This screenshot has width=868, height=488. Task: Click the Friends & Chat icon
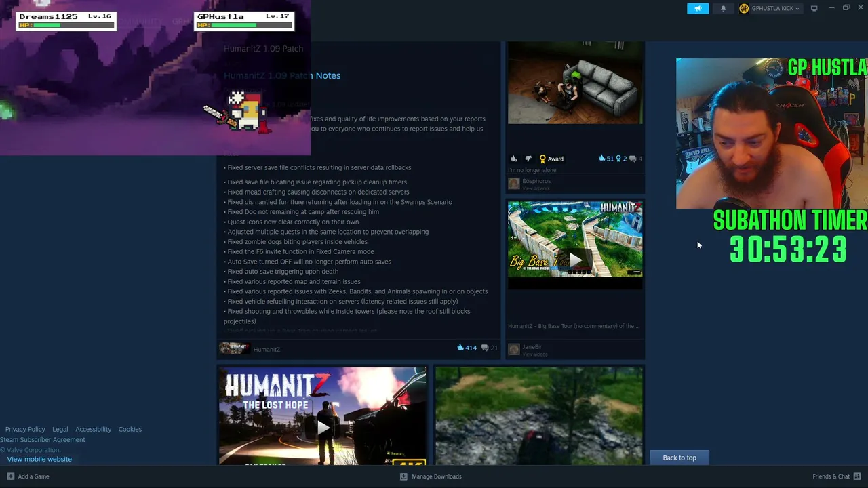(857, 476)
